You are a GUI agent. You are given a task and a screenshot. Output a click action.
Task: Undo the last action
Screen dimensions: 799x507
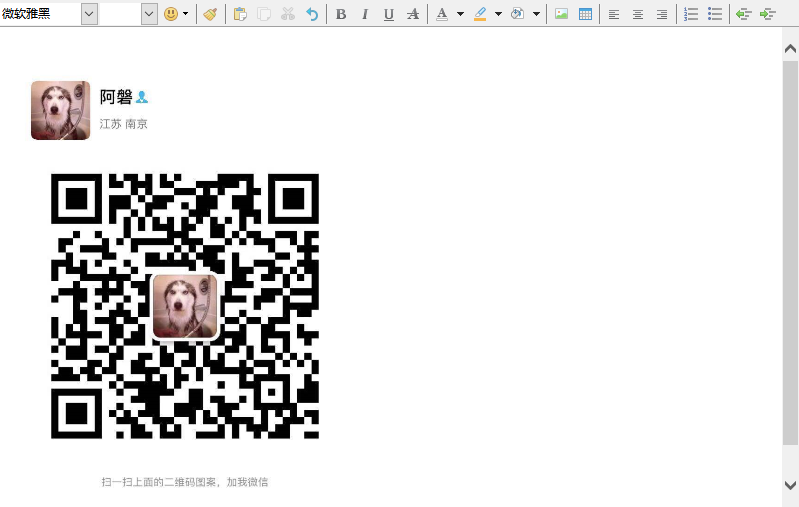tap(312, 14)
